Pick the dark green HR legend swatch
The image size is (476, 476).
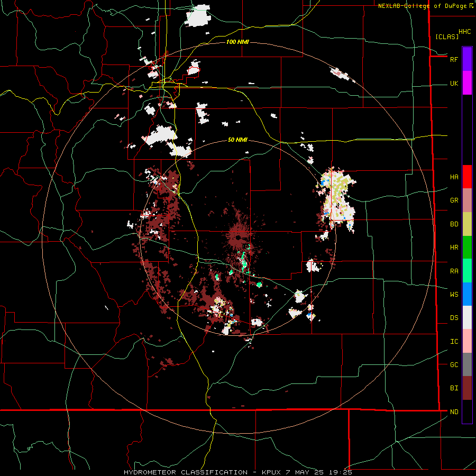coord(467,248)
